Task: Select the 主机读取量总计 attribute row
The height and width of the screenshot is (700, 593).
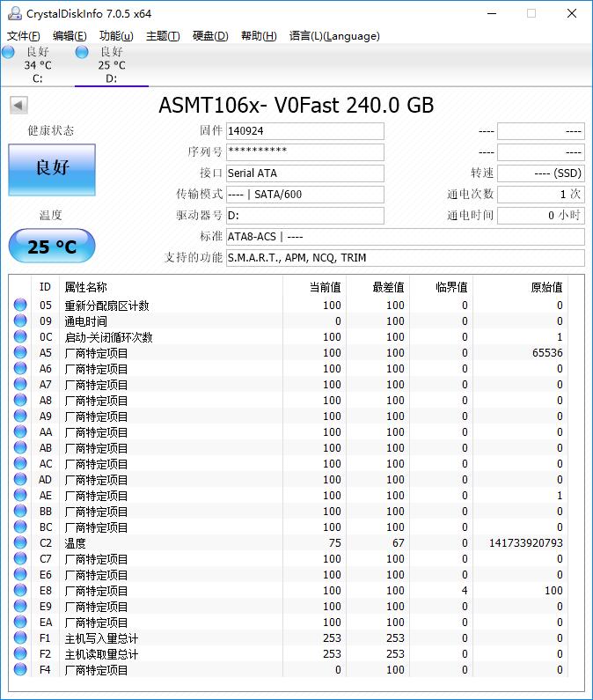Action: (x=289, y=654)
